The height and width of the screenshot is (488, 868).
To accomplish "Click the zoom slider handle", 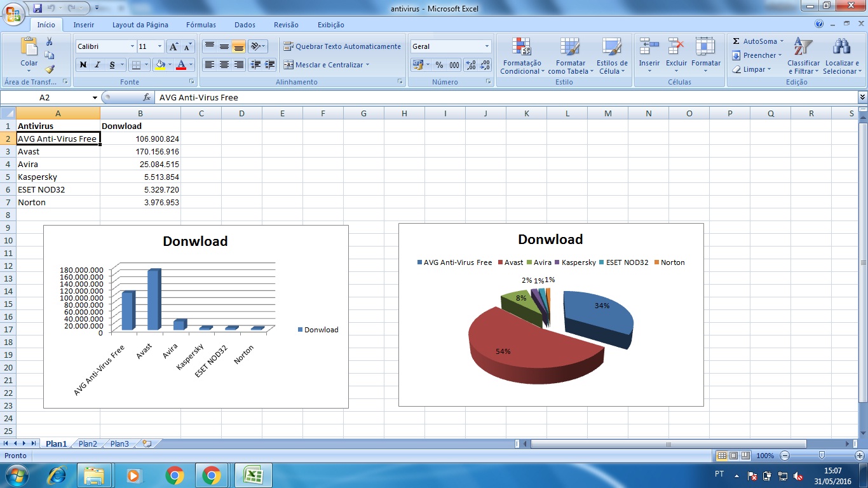I will (822, 456).
